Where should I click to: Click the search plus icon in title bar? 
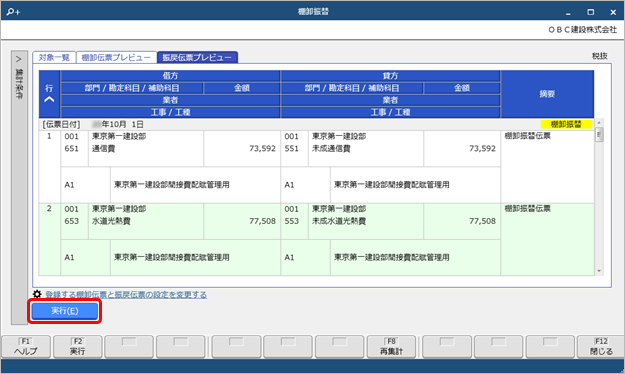[13, 12]
